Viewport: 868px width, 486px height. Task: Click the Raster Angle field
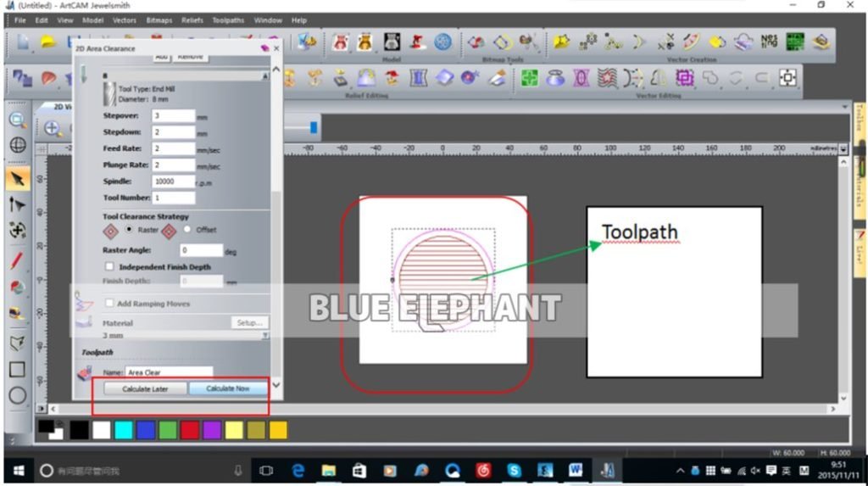click(x=202, y=250)
